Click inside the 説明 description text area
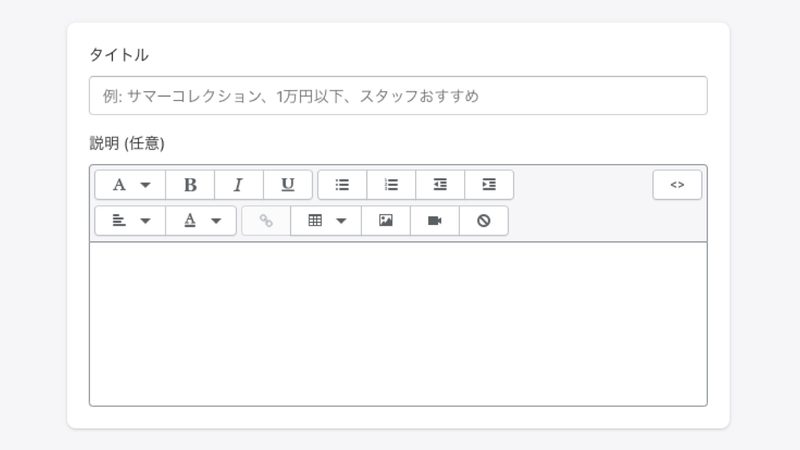 pyautogui.click(x=398, y=324)
